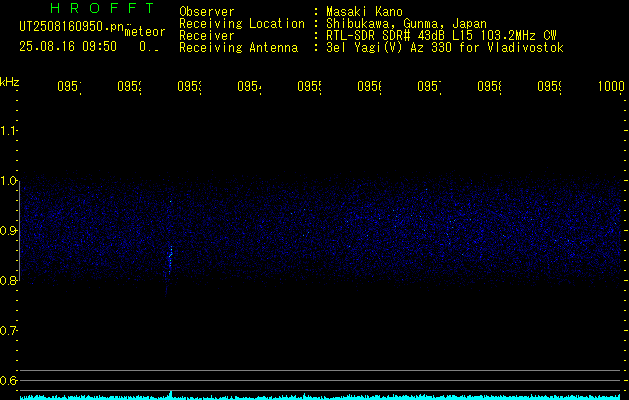The width and height of the screenshot is (629, 400).
Task: Click the 1.0 frequency axis label
Action: coord(8,181)
